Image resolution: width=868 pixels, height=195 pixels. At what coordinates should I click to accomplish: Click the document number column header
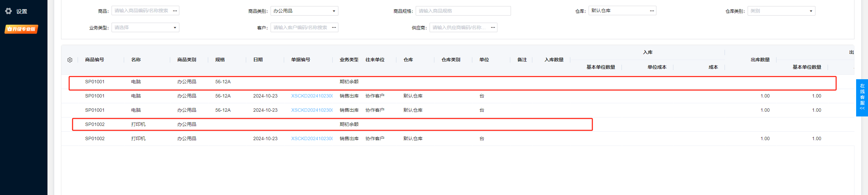[x=301, y=60]
